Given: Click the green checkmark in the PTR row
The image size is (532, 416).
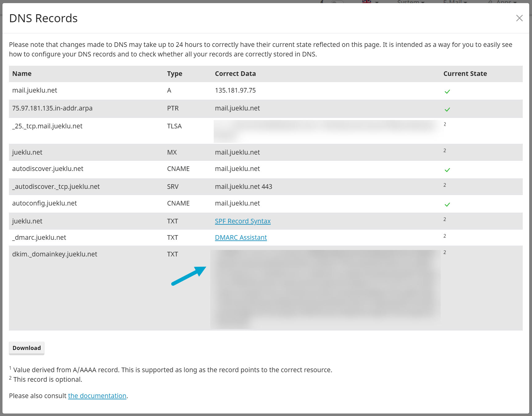Looking at the screenshot, I should [x=447, y=110].
